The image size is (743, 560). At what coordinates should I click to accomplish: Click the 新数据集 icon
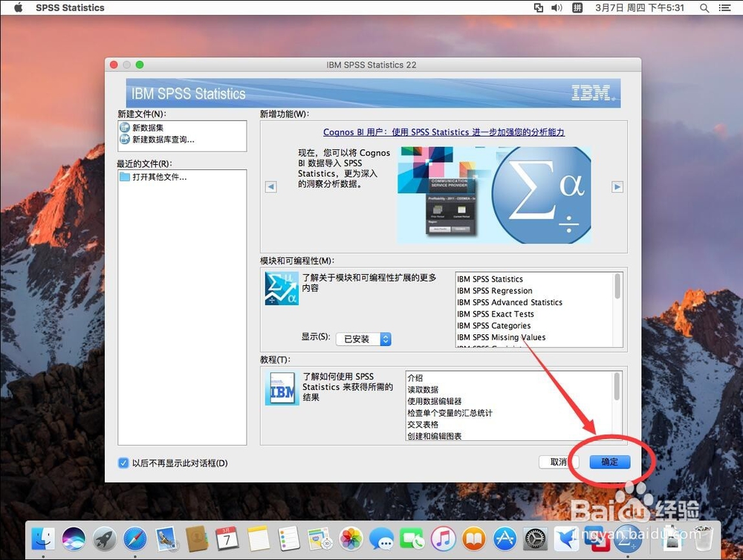[x=125, y=128]
